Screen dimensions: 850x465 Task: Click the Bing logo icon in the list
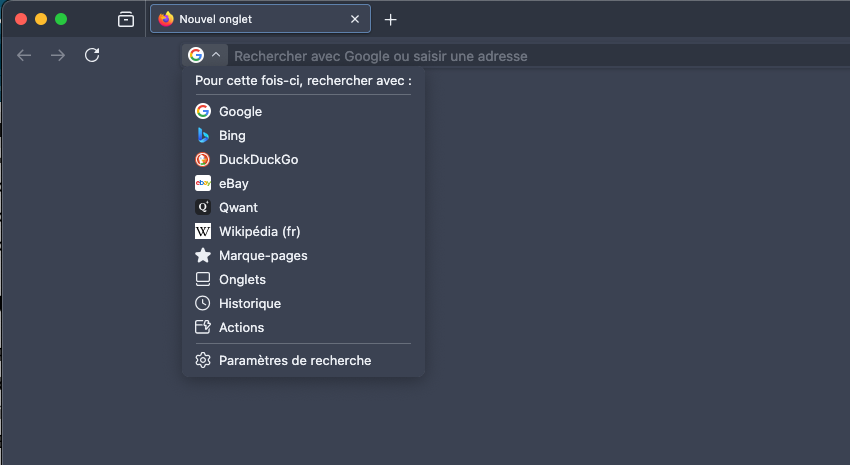point(203,135)
